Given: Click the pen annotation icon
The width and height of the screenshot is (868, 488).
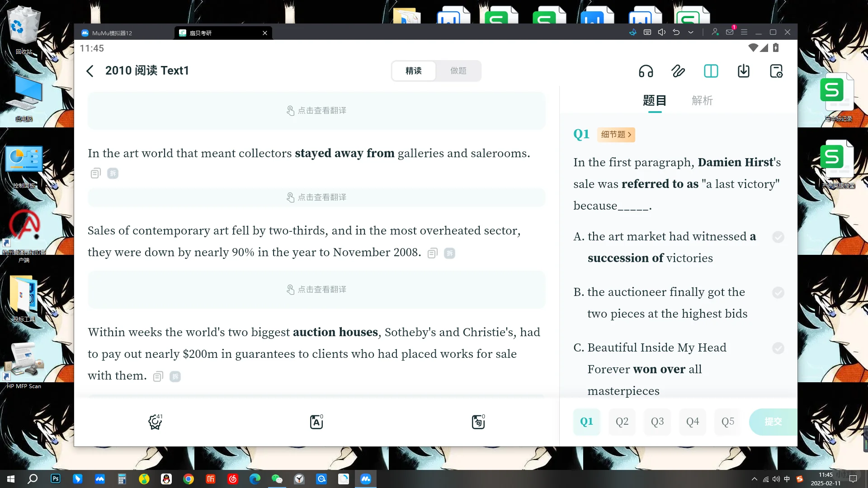Looking at the screenshot, I should pyautogui.click(x=678, y=71).
